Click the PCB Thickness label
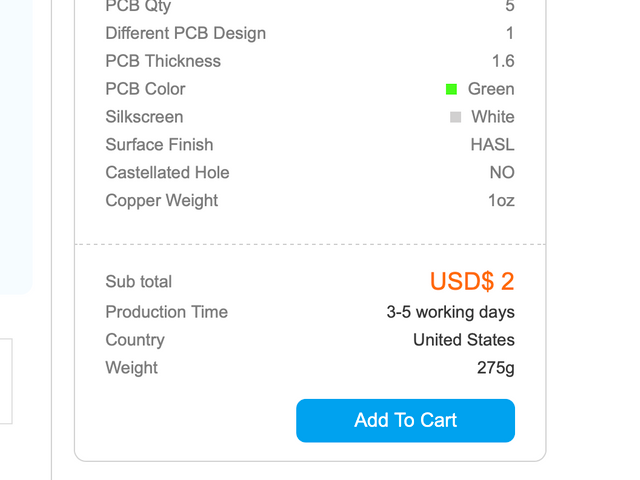 click(x=163, y=61)
